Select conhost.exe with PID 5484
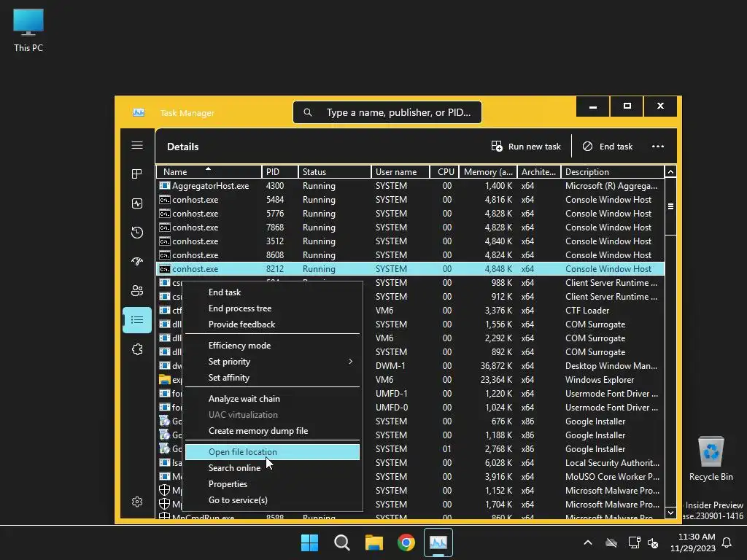This screenshot has height=560, width=747. (410, 200)
